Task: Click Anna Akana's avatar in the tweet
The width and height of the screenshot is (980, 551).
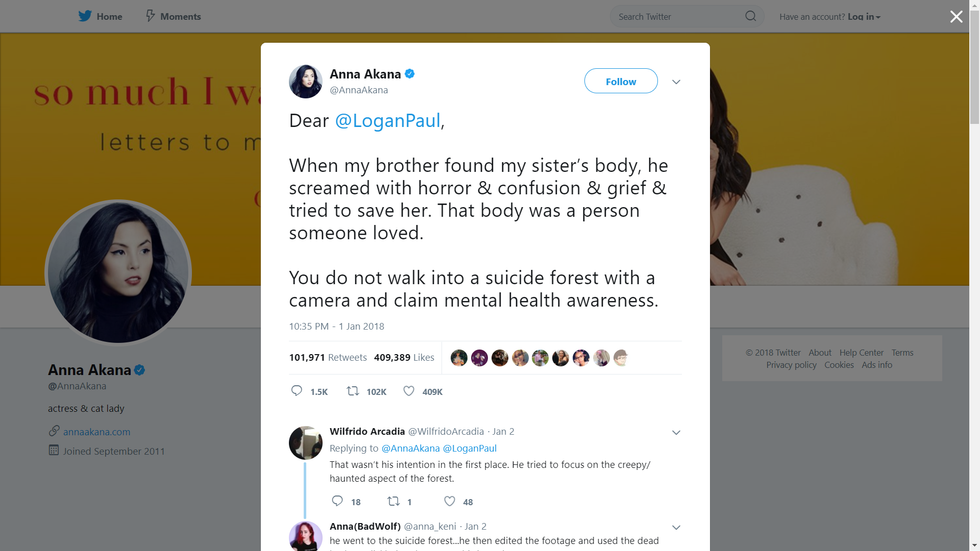Action: pyautogui.click(x=306, y=81)
